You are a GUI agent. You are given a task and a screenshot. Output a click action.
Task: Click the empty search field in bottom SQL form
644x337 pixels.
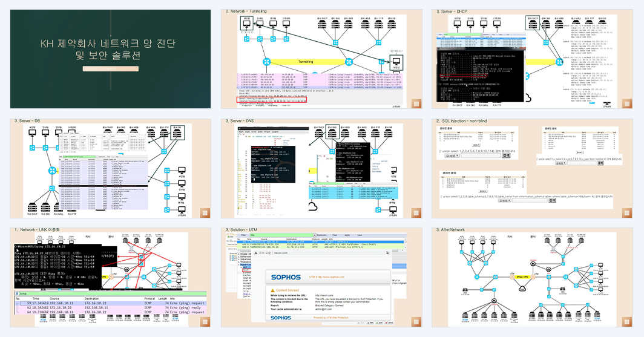tap(530, 200)
